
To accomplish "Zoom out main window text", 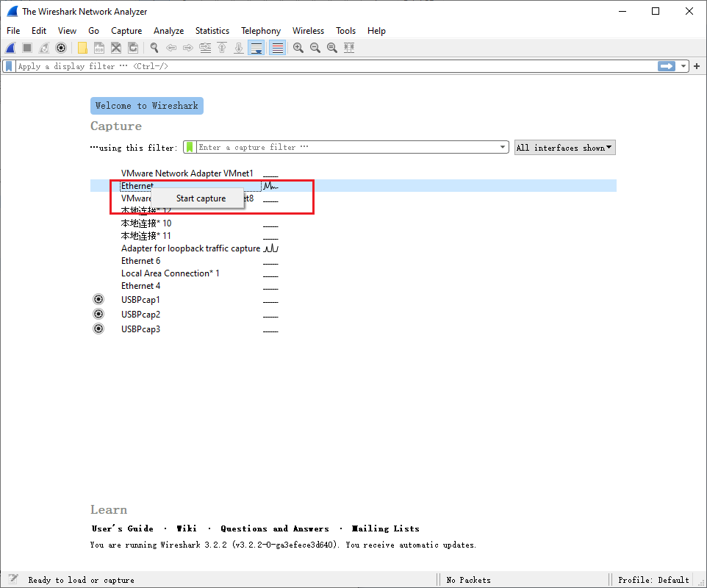I will pyautogui.click(x=315, y=48).
